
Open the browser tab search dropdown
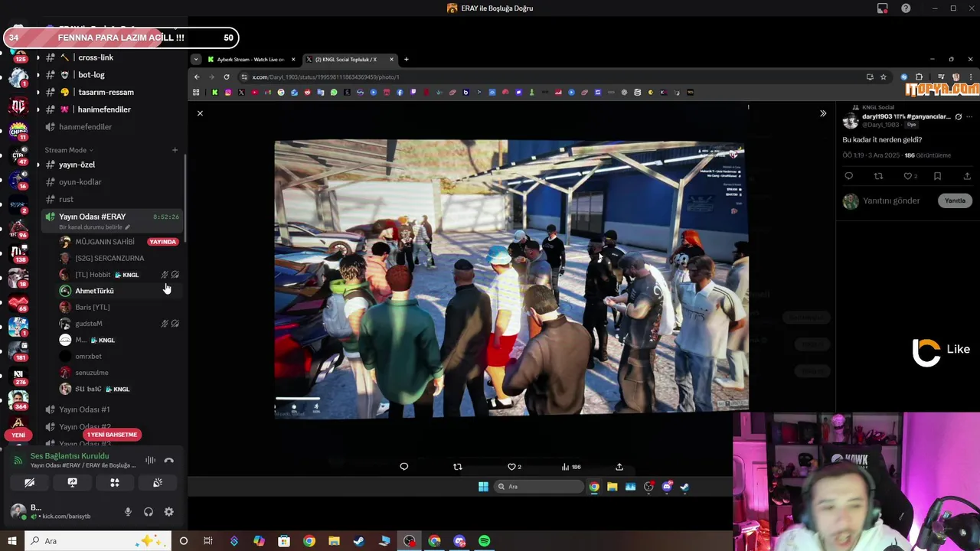tap(196, 60)
